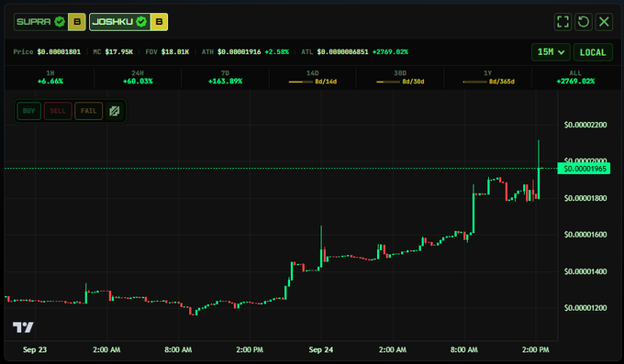Screen dimensions: 624x364
Task: Click the yellow B badge on SUPRA
Action: (x=77, y=22)
